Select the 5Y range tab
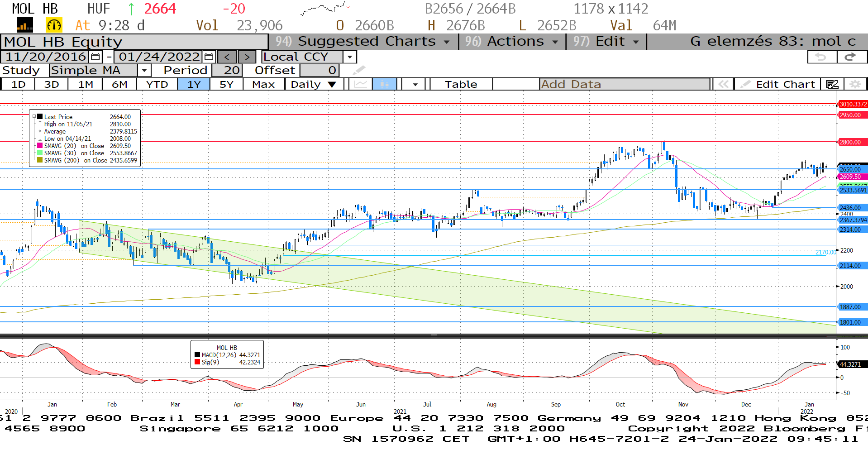The height and width of the screenshot is (464, 868). tap(226, 84)
